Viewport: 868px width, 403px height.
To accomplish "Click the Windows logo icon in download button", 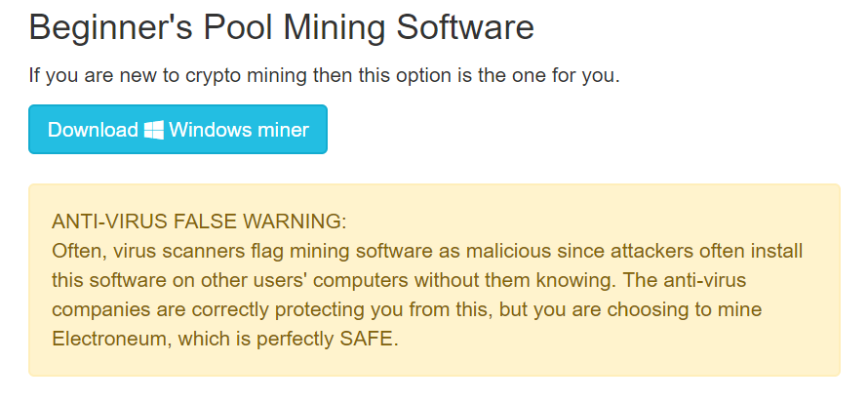I will click(x=153, y=130).
